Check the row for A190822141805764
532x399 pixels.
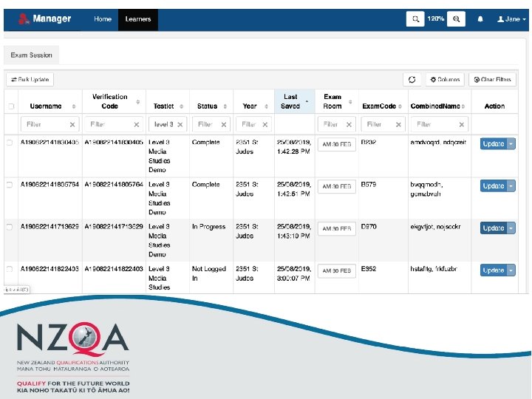10,185
